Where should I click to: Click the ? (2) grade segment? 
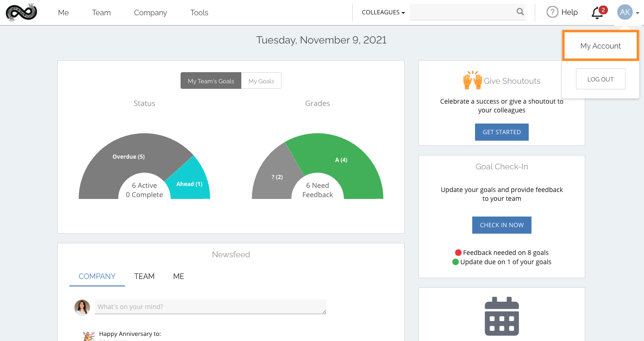click(277, 177)
